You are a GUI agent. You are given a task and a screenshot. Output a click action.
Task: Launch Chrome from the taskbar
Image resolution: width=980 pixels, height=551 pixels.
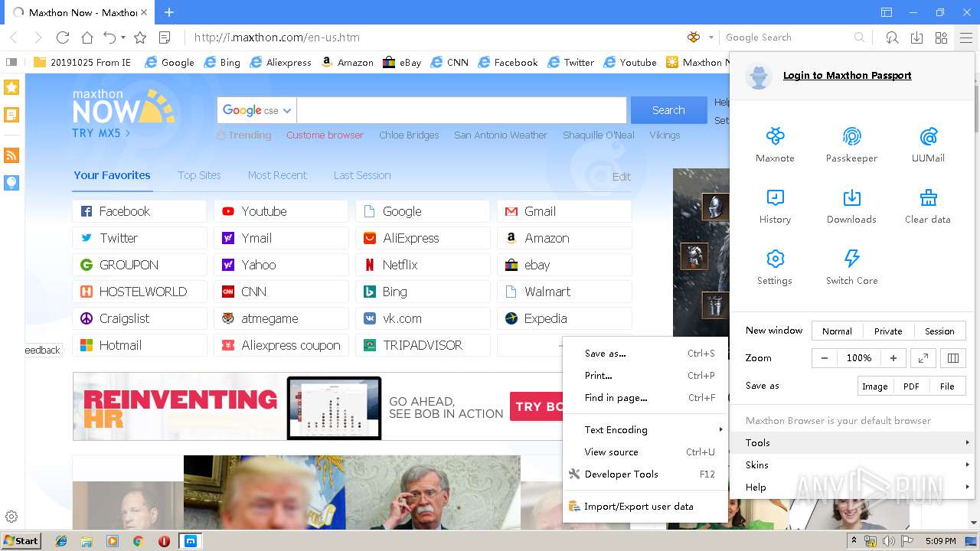click(x=139, y=541)
